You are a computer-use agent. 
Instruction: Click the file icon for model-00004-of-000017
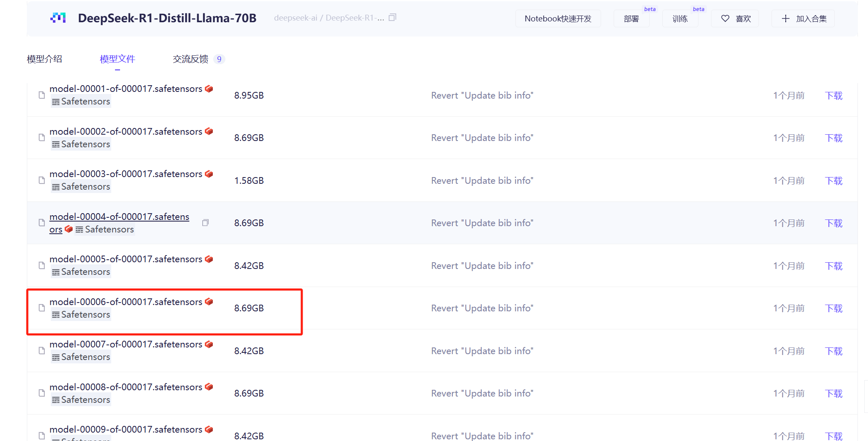42,223
